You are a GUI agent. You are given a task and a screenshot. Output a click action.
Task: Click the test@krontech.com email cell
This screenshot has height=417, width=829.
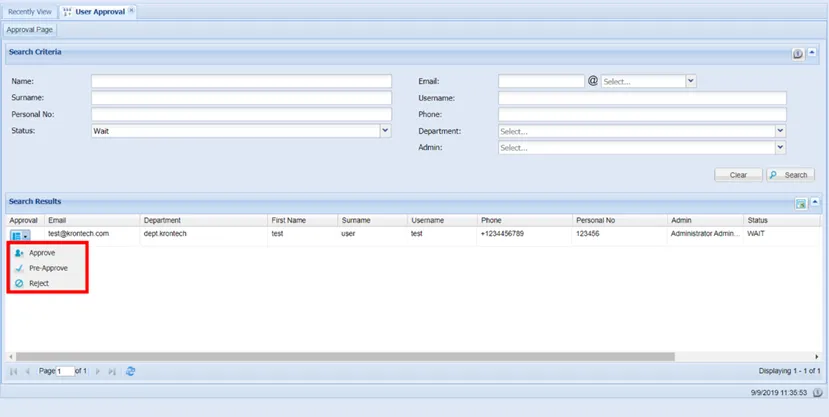tap(79, 233)
